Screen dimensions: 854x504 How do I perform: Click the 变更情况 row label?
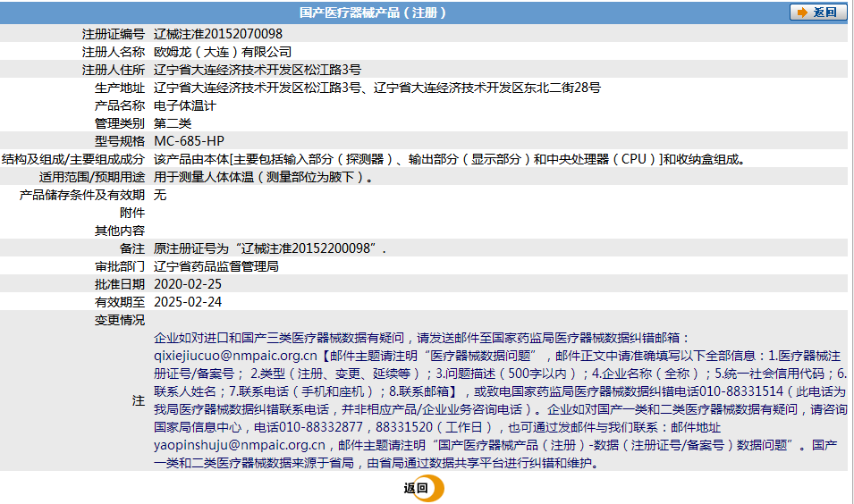pyautogui.click(x=120, y=320)
